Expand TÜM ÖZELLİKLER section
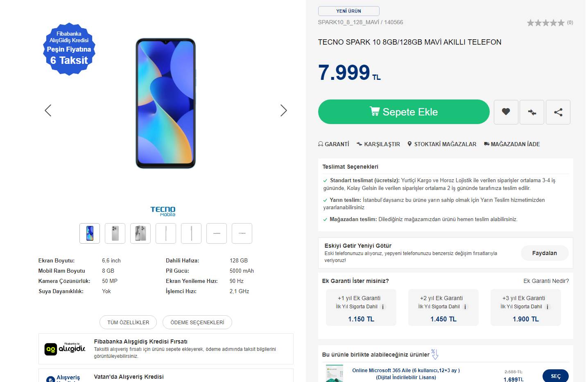 [128, 322]
